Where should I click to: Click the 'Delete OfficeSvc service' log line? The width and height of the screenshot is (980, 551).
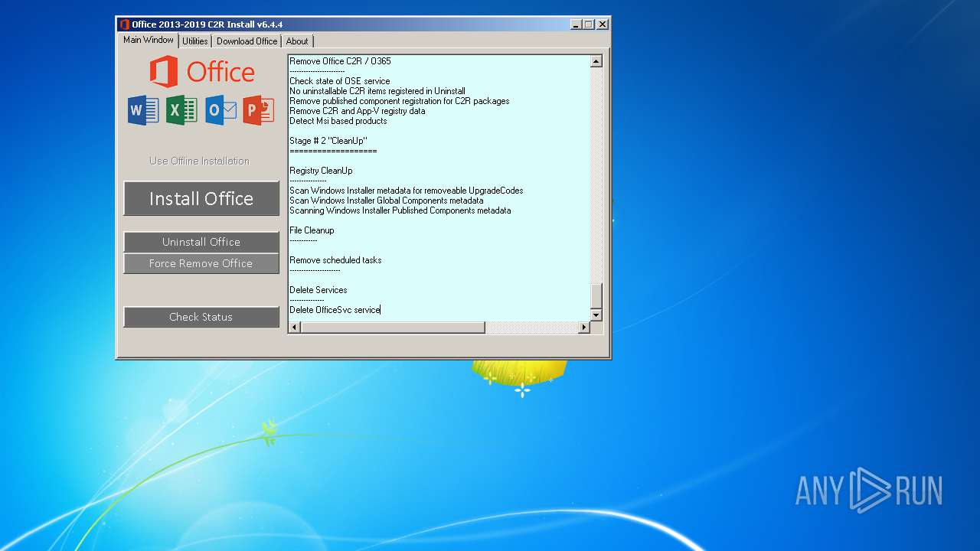tap(335, 310)
